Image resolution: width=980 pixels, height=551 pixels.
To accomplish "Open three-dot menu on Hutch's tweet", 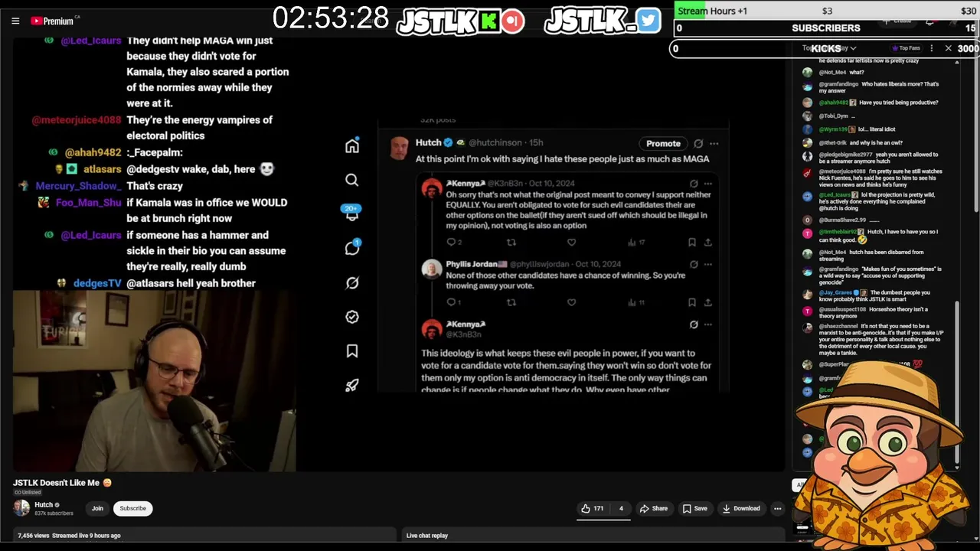I will point(714,143).
